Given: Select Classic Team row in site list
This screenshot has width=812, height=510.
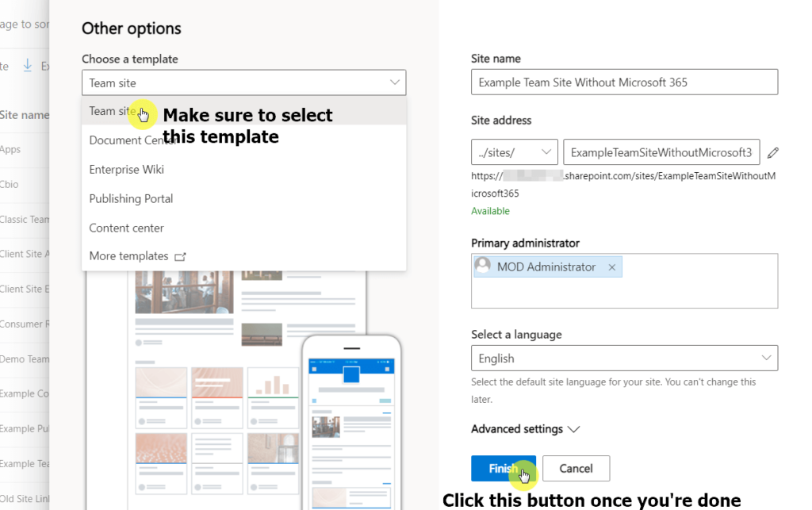Looking at the screenshot, I should (x=25, y=220).
